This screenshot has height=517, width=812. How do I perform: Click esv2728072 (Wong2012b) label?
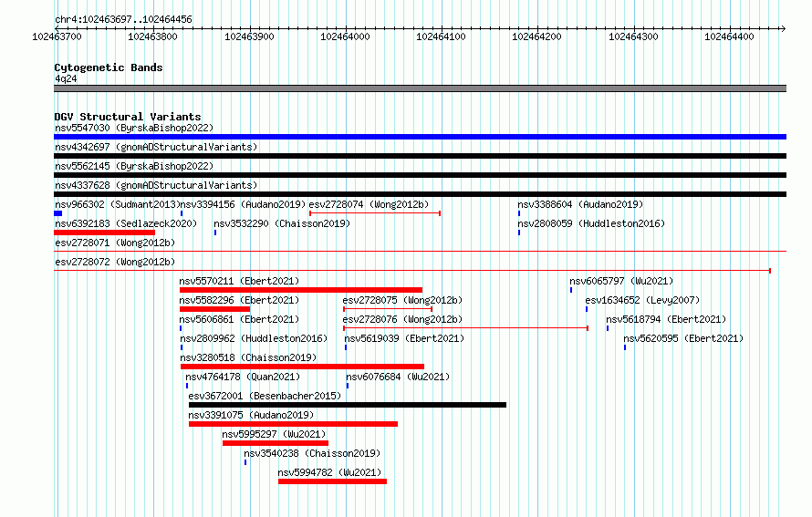pos(115,262)
